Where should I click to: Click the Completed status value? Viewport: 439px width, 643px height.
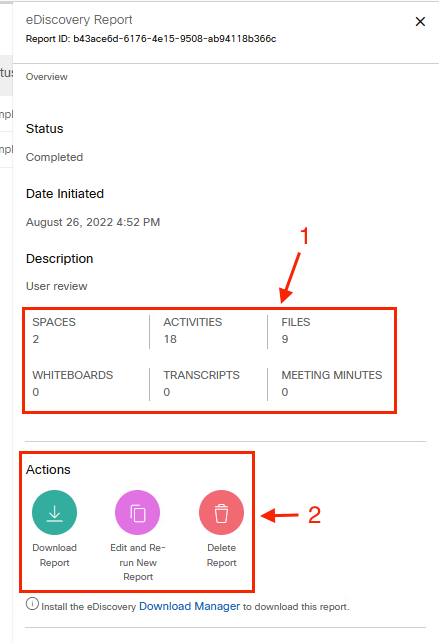pyautogui.click(x=55, y=157)
